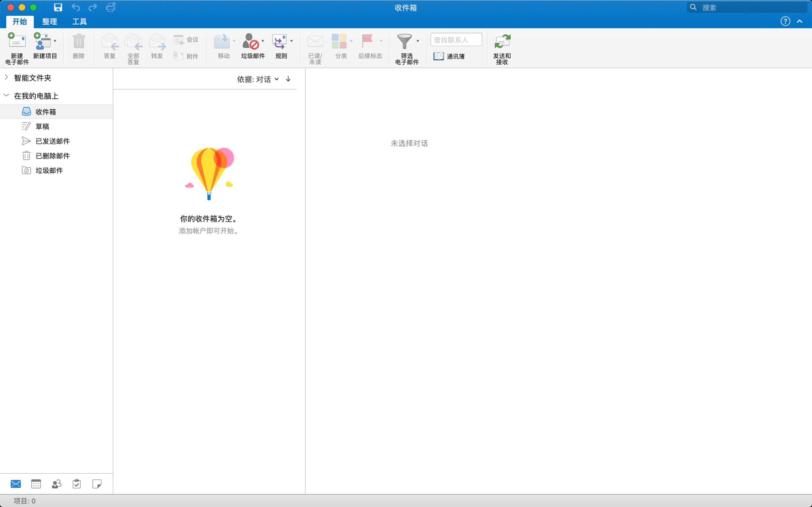812x507 pixels.
Task: Open notes view from bottom bar
Action: (97, 484)
